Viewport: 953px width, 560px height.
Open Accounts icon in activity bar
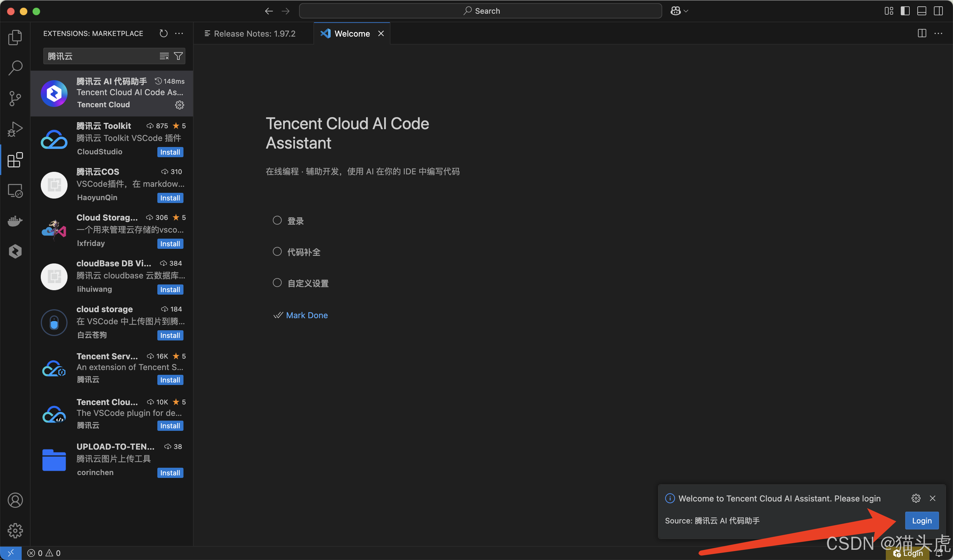click(15, 500)
